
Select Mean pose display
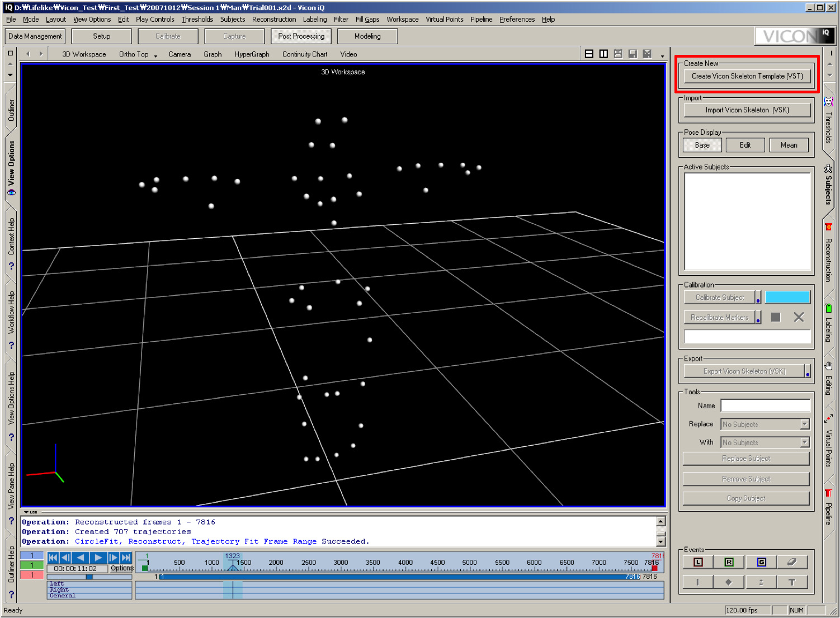(789, 145)
